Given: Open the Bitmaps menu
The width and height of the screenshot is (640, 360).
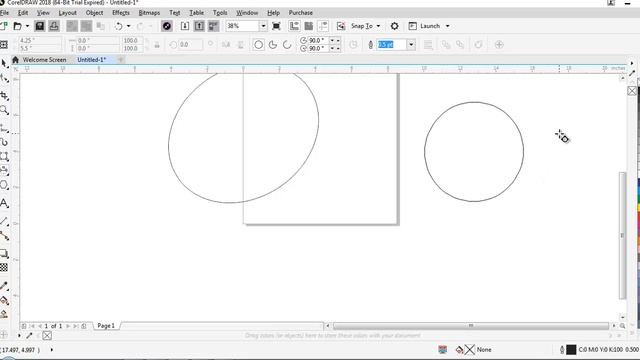Looking at the screenshot, I should click(149, 13).
